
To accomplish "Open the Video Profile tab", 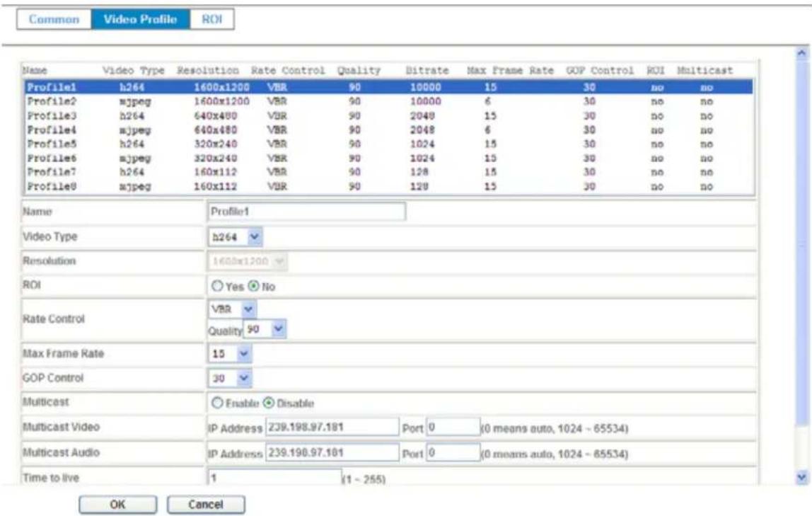I will pos(140,19).
